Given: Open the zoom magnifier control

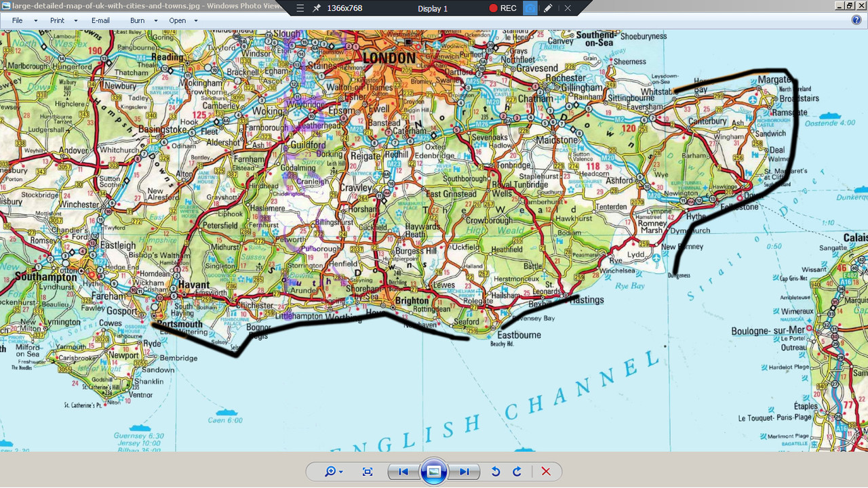Looking at the screenshot, I should [x=334, y=472].
